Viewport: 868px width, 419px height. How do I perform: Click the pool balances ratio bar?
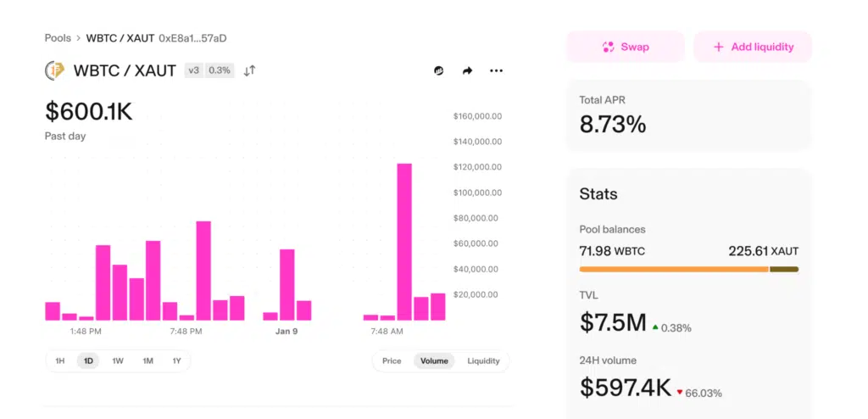coord(688,269)
